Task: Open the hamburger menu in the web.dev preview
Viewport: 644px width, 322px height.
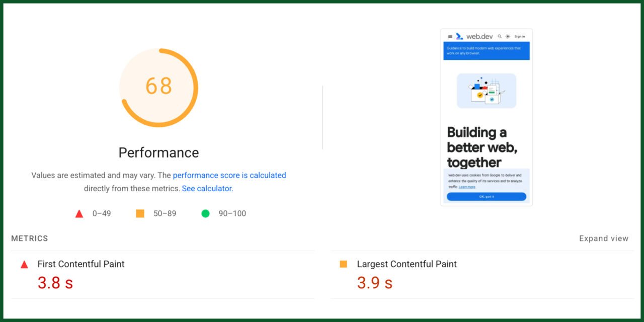Action: (x=450, y=36)
